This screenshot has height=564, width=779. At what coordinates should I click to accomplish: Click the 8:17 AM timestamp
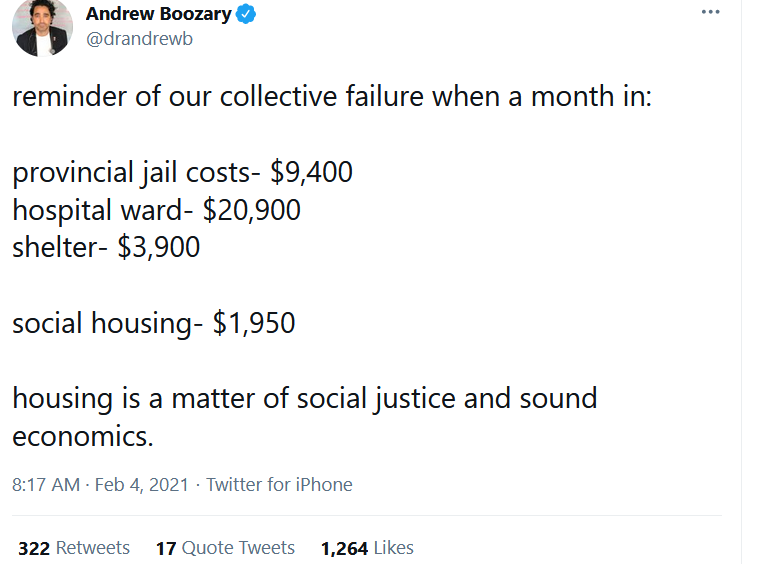coord(46,484)
